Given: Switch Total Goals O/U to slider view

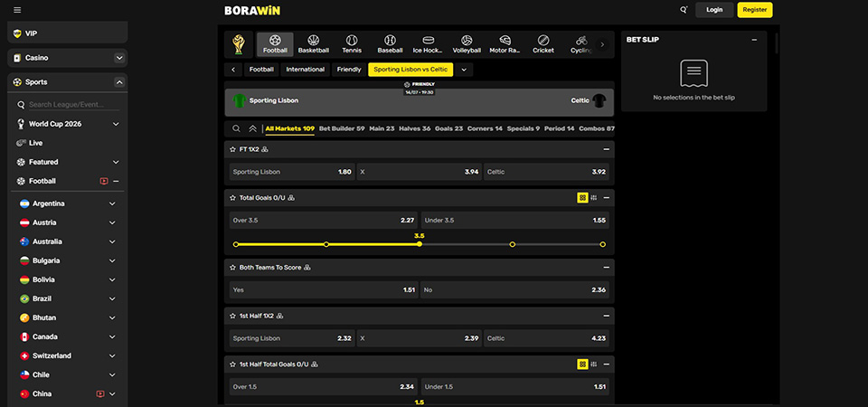Looking at the screenshot, I should (x=594, y=198).
